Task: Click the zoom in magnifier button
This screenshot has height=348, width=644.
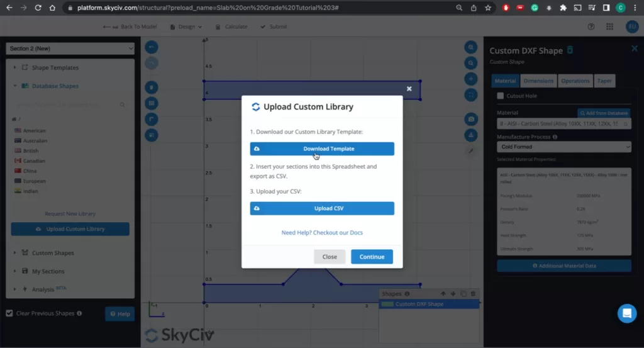Action: (x=471, y=47)
